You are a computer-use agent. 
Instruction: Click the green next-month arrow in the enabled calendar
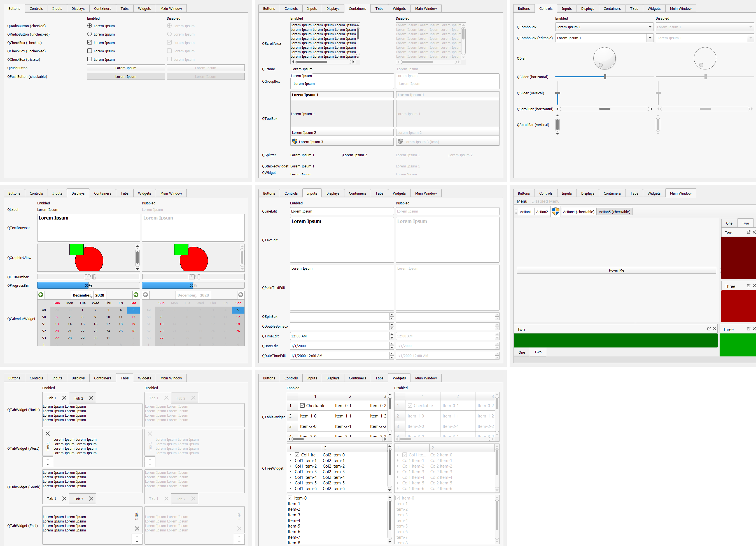pos(136,295)
